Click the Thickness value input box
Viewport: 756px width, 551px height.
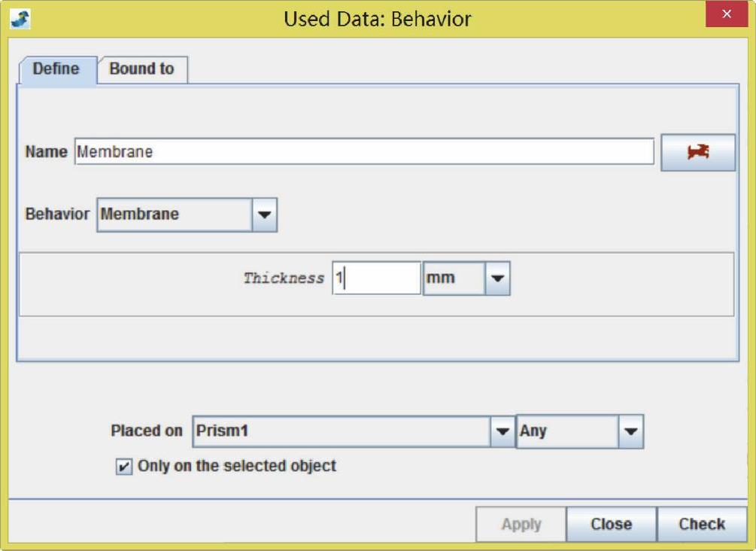tap(376, 279)
